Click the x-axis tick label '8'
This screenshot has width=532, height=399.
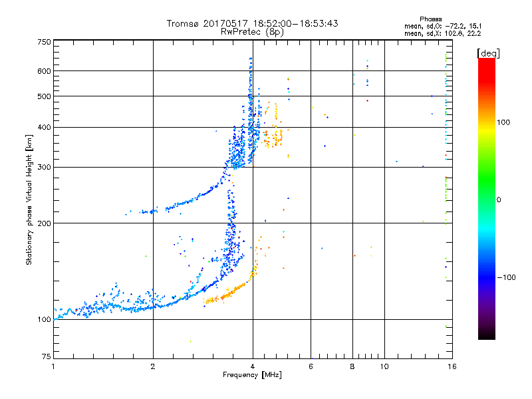352,366
